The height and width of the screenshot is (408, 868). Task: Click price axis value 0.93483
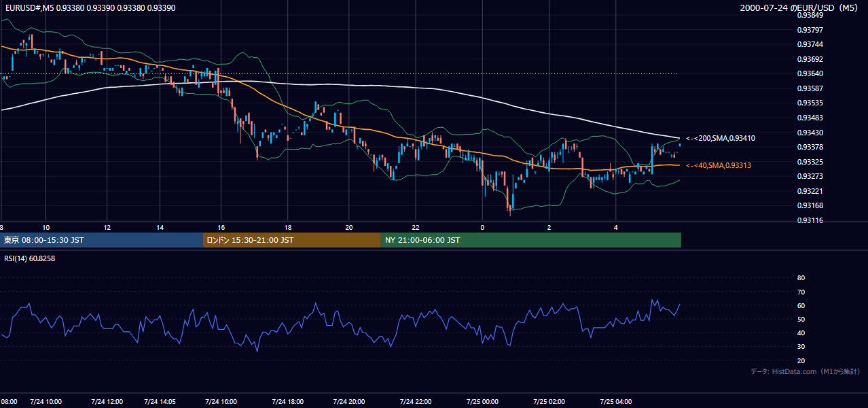click(x=810, y=118)
